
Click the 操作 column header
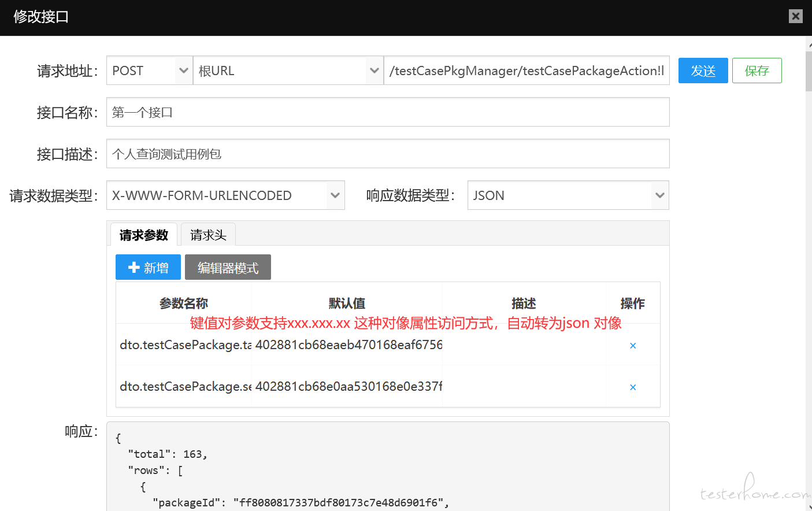[632, 303]
